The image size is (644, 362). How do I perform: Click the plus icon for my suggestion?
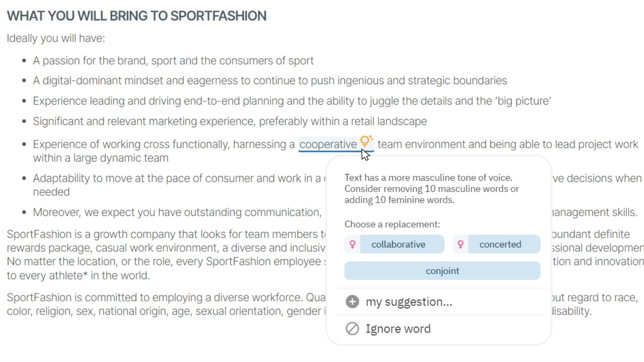coord(352,302)
